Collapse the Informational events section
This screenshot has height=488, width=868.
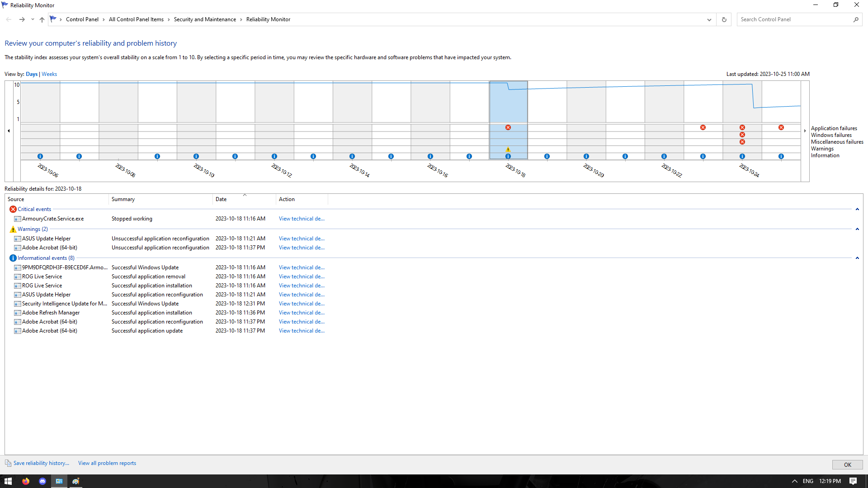[857, 258]
